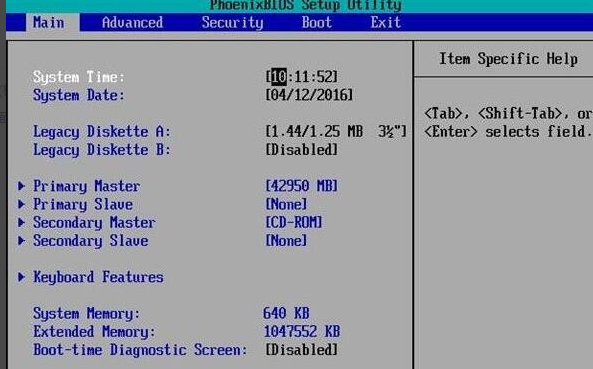Click the Extended Memory 1047552 KB value
Image resolution: width=593 pixels, height=369 pixels.
(302, 332)
